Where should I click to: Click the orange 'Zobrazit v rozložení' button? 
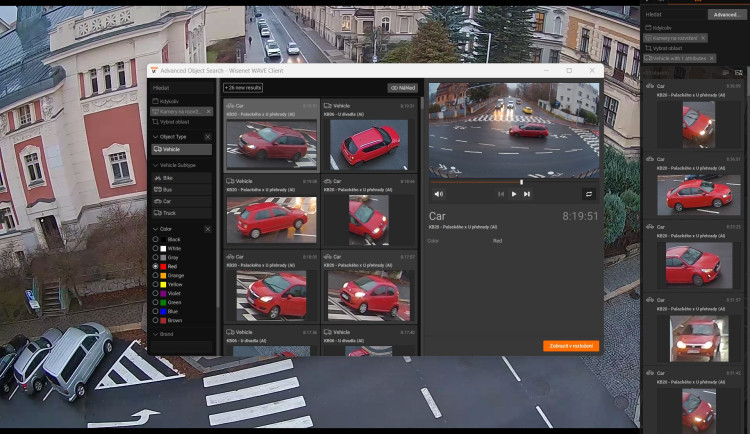coord(571,345)
